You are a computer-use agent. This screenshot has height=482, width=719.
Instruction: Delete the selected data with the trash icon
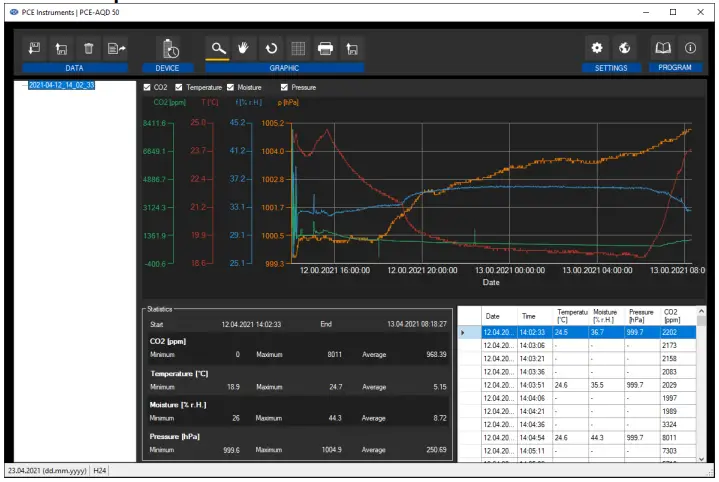(x=88, y=48)
